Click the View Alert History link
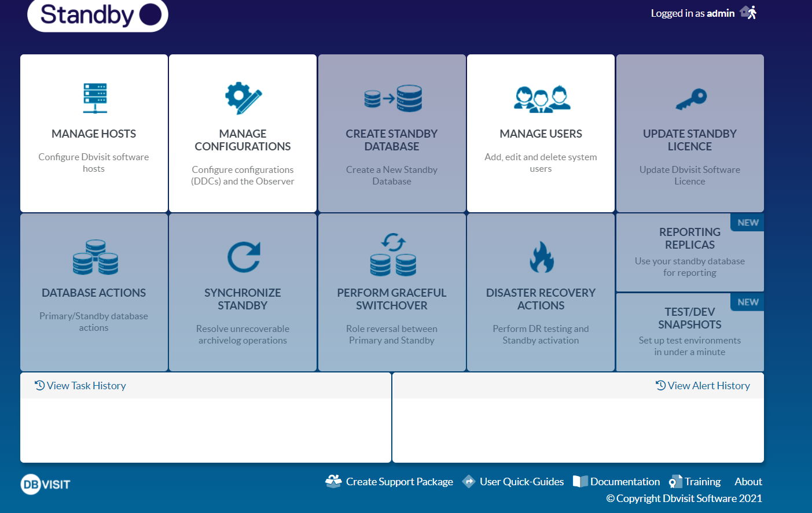This screenshot has height=513, width=812. (709, 386)
